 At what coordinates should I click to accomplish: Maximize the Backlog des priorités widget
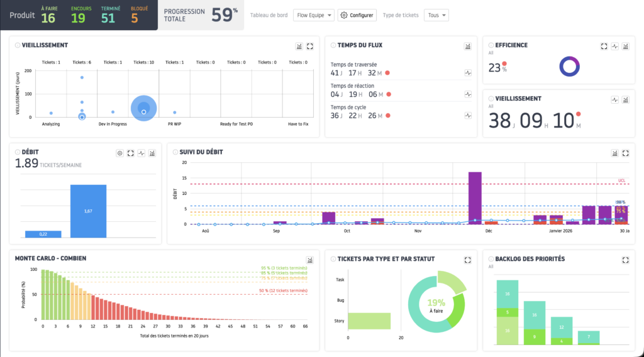pos(626,260)
